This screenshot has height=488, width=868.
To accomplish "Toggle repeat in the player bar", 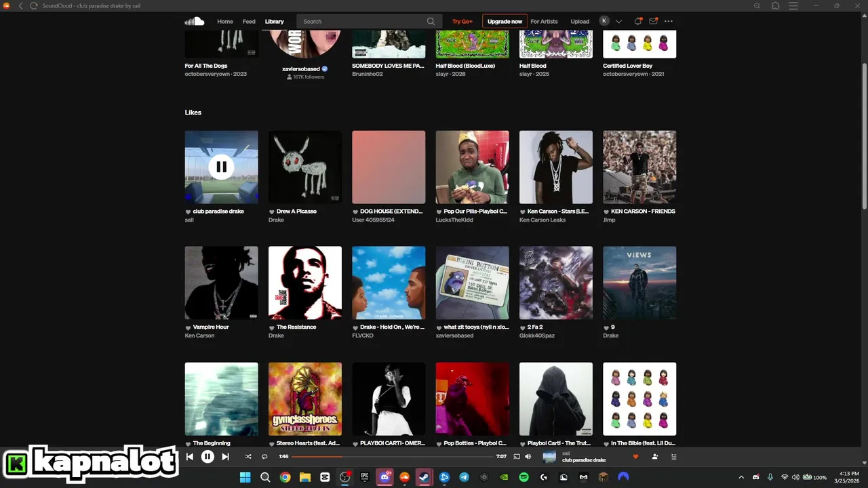I will 264,457.
